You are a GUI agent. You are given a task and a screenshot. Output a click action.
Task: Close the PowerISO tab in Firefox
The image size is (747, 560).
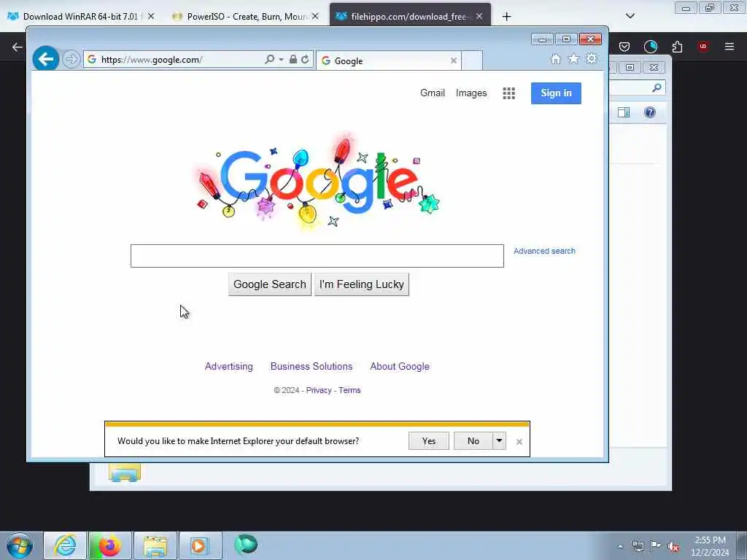click(x=315, y=16)
